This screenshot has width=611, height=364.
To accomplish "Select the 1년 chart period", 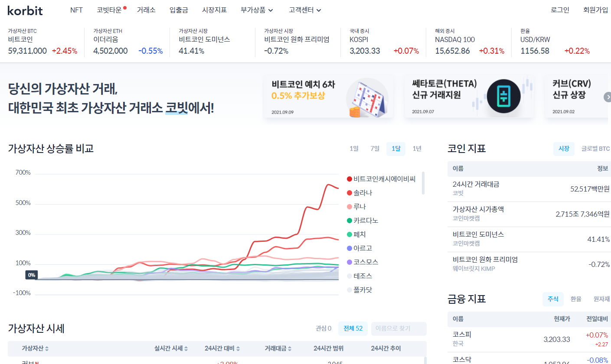I will tap(417, 149).
